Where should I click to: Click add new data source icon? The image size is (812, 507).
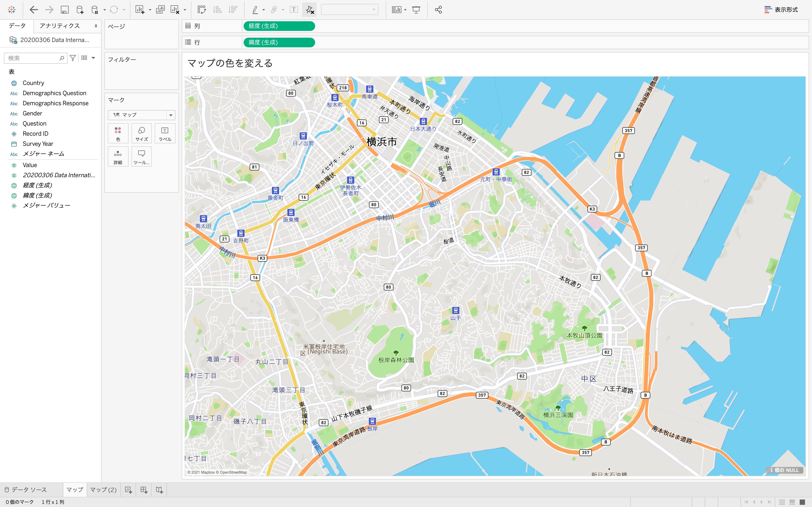pos(80,10)
